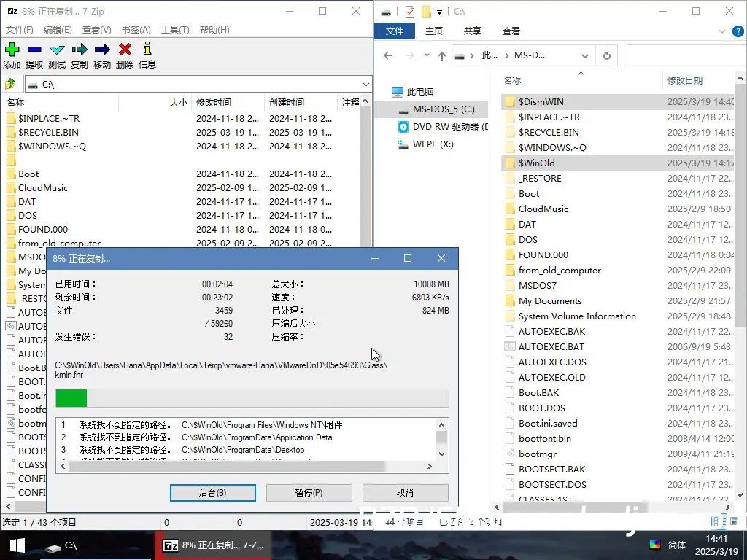Click the 后台(B) background button
This screenshot has height=560, width=747.
(213, 493)
